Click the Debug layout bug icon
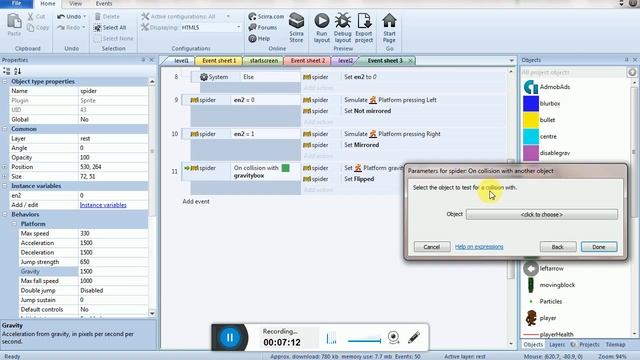 click(342, 20)
